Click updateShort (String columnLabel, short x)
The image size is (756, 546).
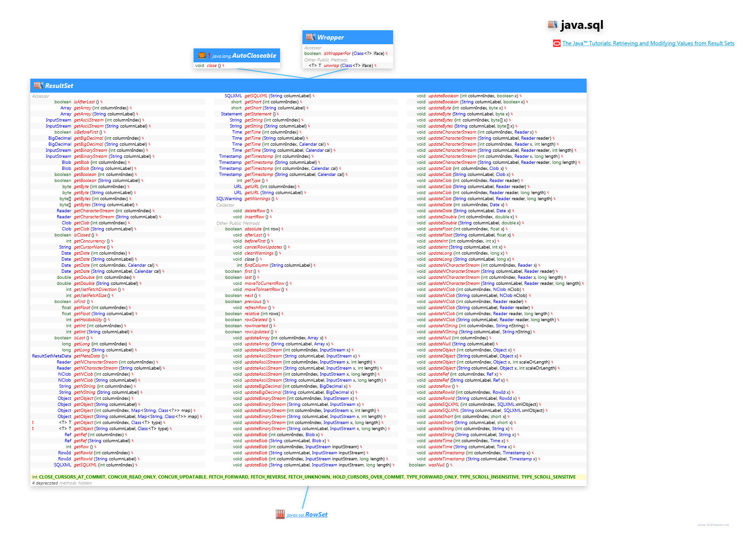tap(470, 423)
